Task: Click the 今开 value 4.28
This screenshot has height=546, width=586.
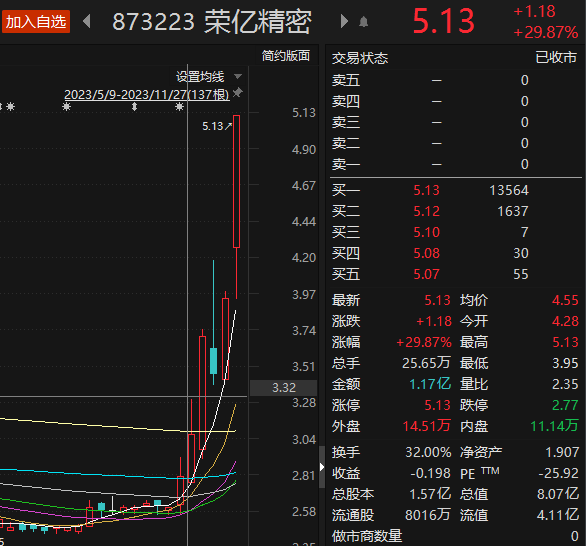Action: [565, 321]
